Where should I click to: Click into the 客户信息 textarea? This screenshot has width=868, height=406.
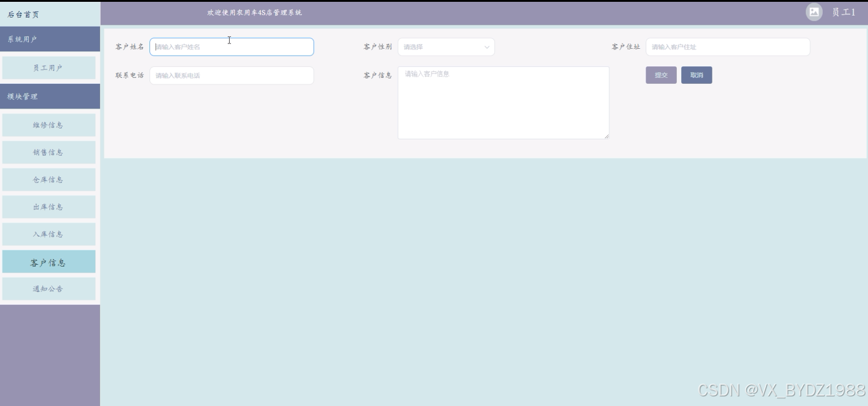[503, 103]
